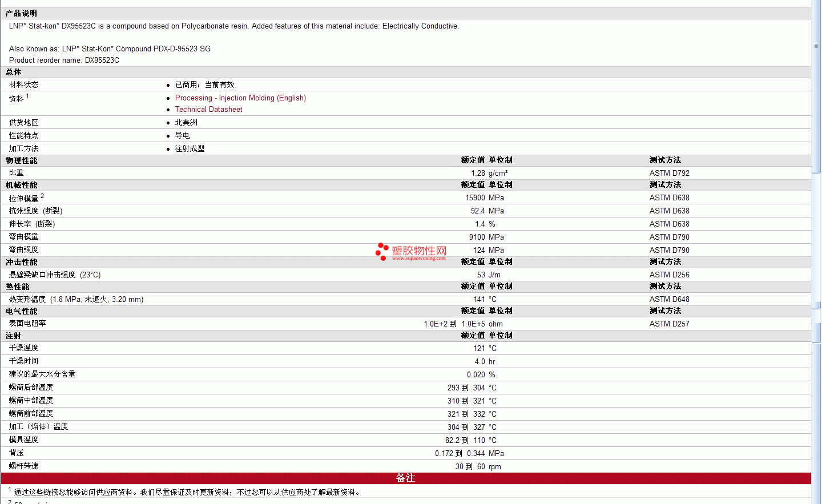
Task: Click the 建议的最大水分含量 row label
Action: pyautogui.click(x=42, y=374)
